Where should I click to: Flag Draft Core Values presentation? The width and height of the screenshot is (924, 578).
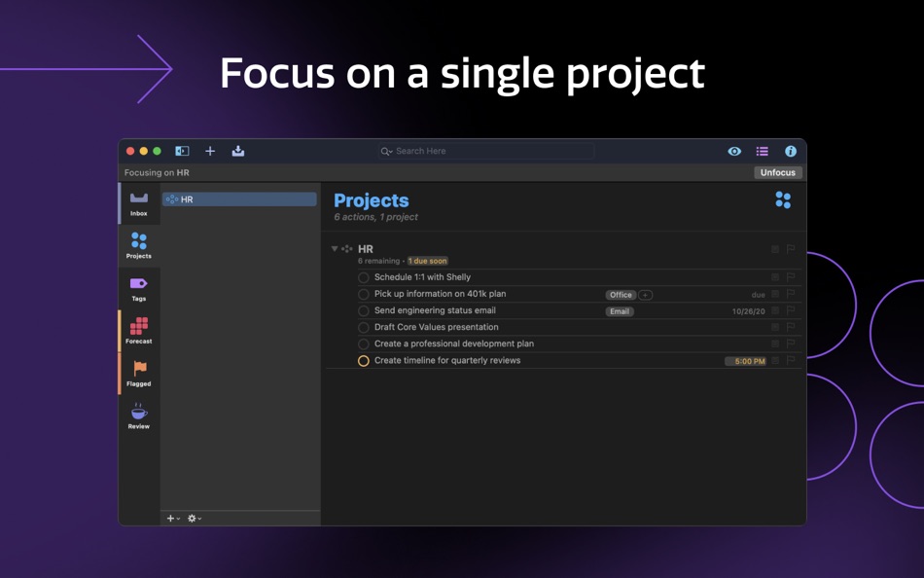point(791,327)
